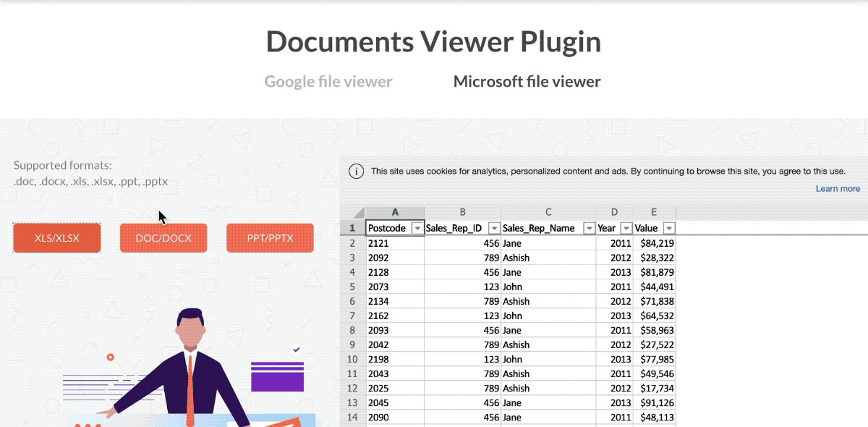Select column A header

pyautogui.click(x=395, y=212)
